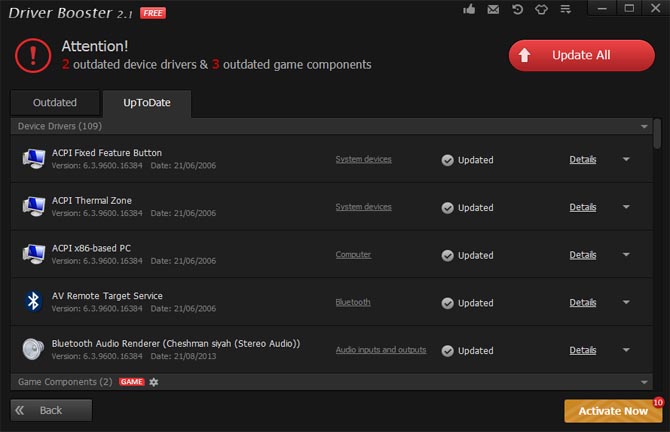Click the ACPI Fixed Feature Button name
This screenshot has width=670, height=432.
click(107, 153)
